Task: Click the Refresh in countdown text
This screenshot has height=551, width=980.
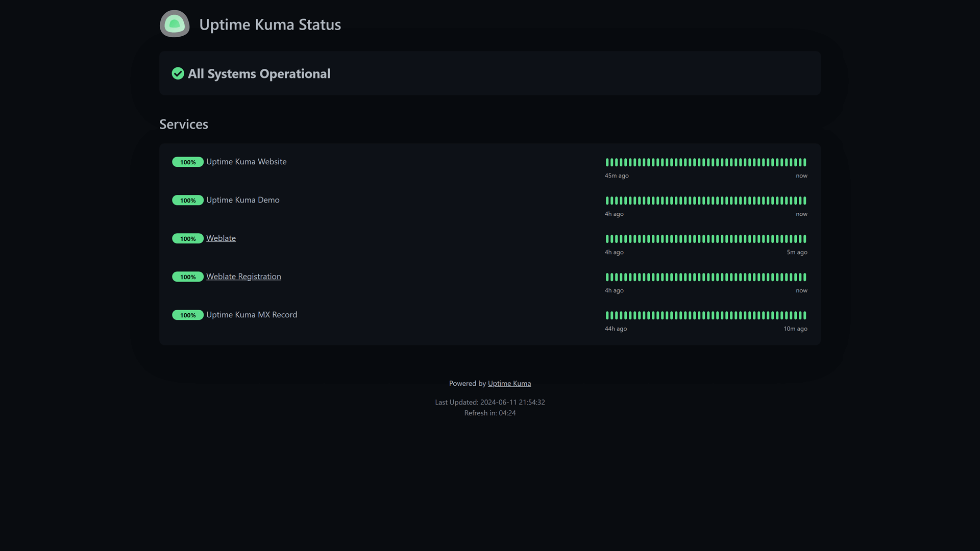Action: [x=489, y=413]
